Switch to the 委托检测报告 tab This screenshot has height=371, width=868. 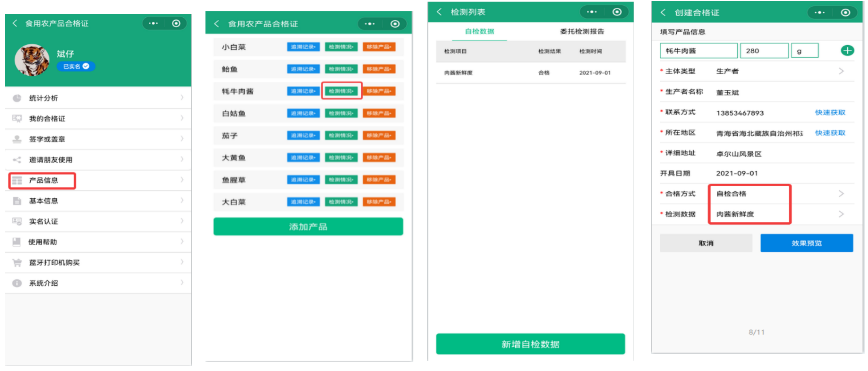(x=582, y=32)
